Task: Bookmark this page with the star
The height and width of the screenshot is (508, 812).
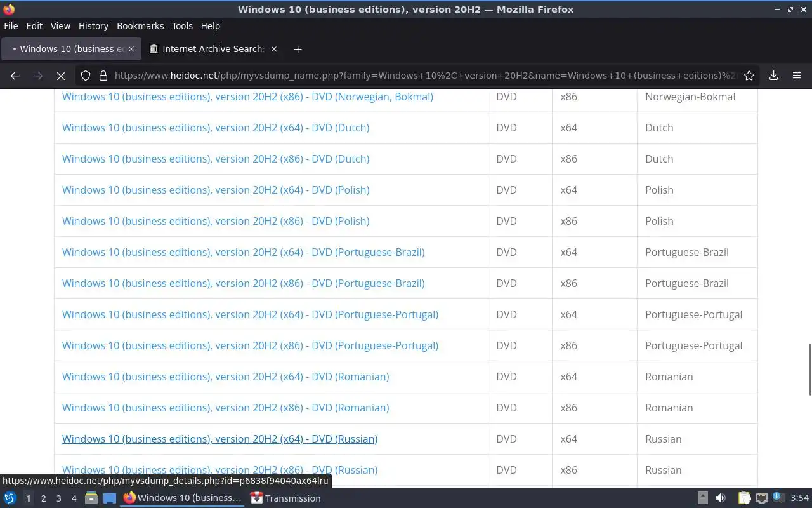Action: (x=749, y=76)
